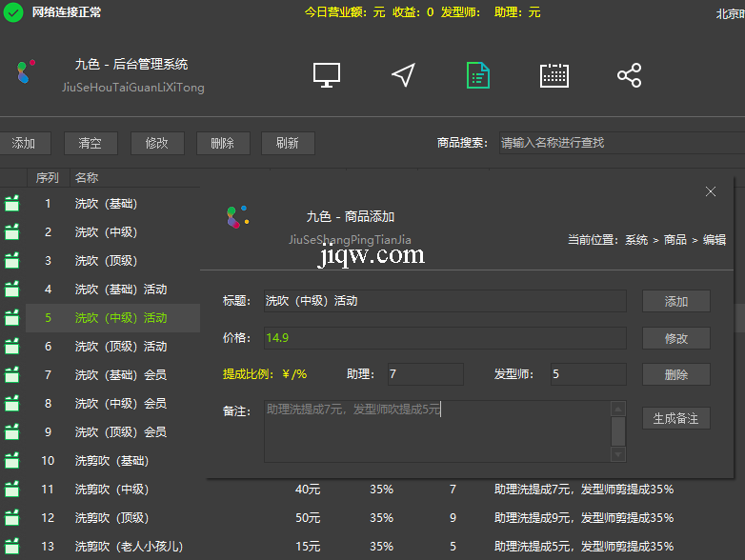Click the 修改 button in the dialog
Viewport: 745px width, 560px height.
(x=675, y=338)
